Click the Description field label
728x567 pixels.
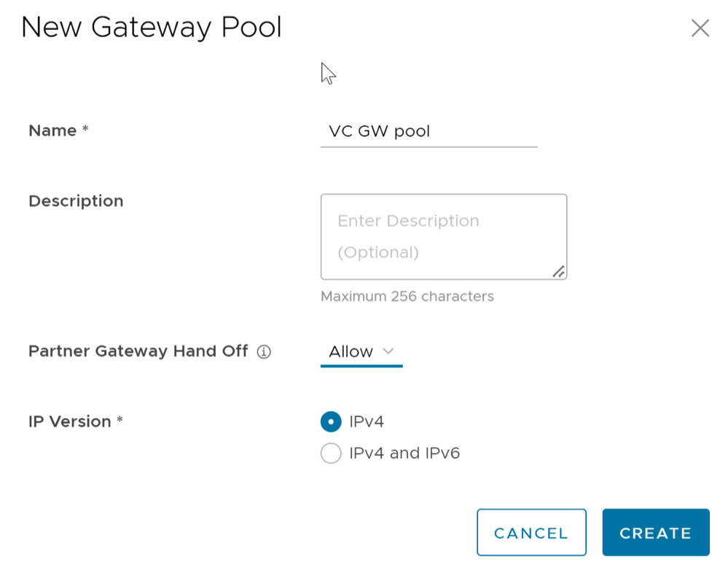point(76,201)
